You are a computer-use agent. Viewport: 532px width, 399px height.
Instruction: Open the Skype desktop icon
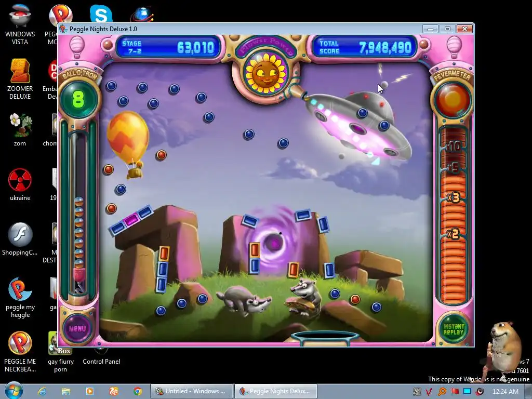pos(101,14)
